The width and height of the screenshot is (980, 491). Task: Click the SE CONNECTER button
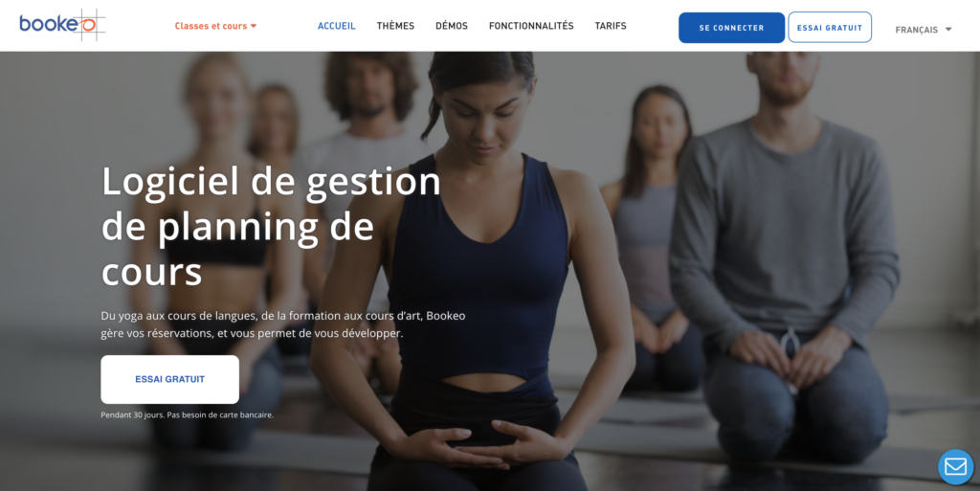(731, 28)
